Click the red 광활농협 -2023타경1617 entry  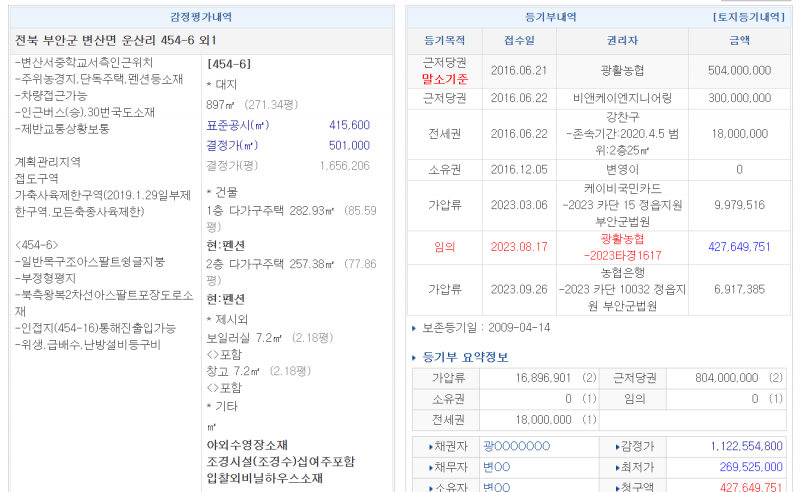pyautogui.click(x=622, y=247)
